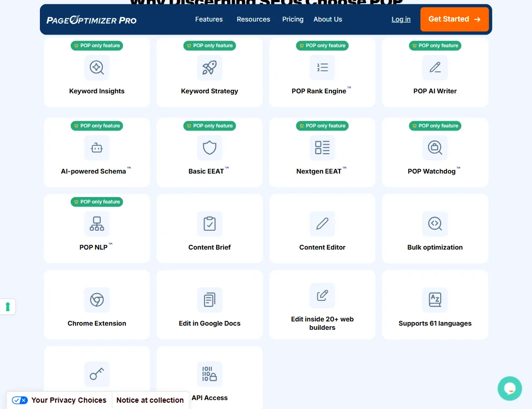Screen dimensions: 532x409
Task: Click the Chrome Extension label
Action: (97, 323)
